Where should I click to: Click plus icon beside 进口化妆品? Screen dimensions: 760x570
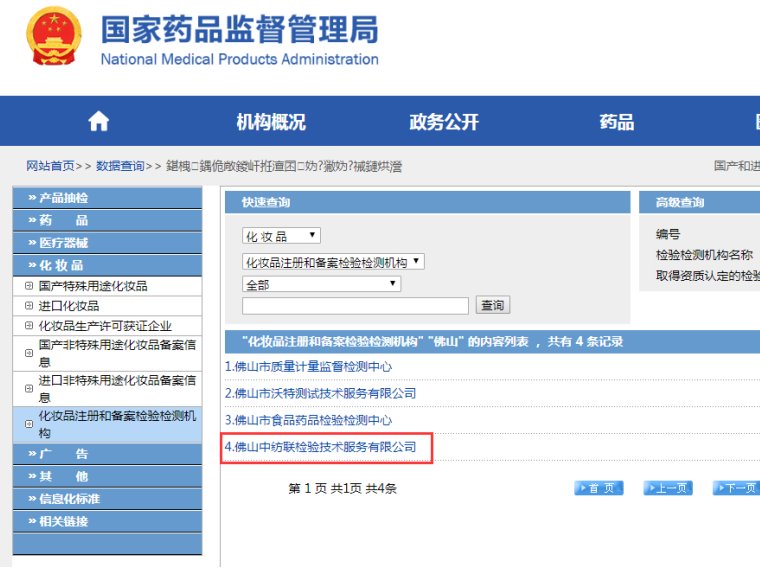click(29, 306)
